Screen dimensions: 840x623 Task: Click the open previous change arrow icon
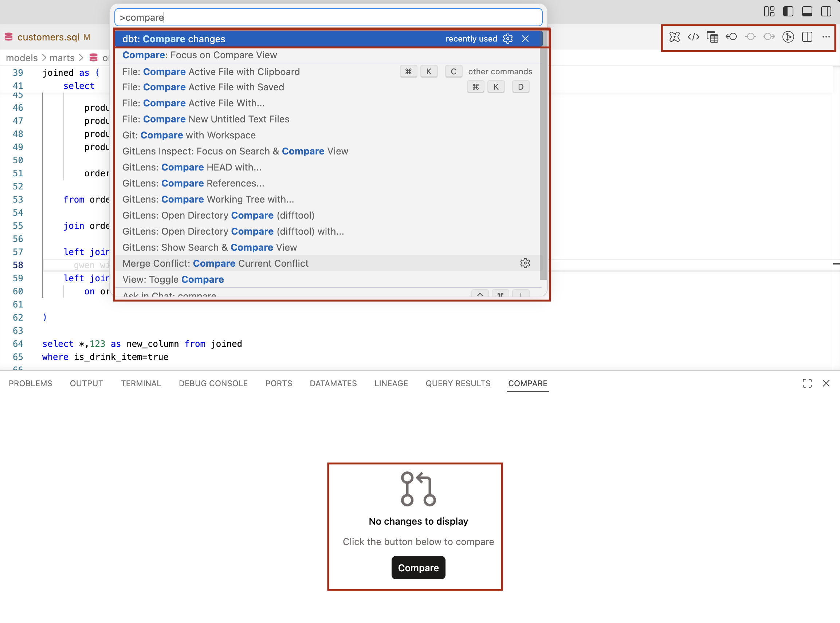(x=731, y=37)
